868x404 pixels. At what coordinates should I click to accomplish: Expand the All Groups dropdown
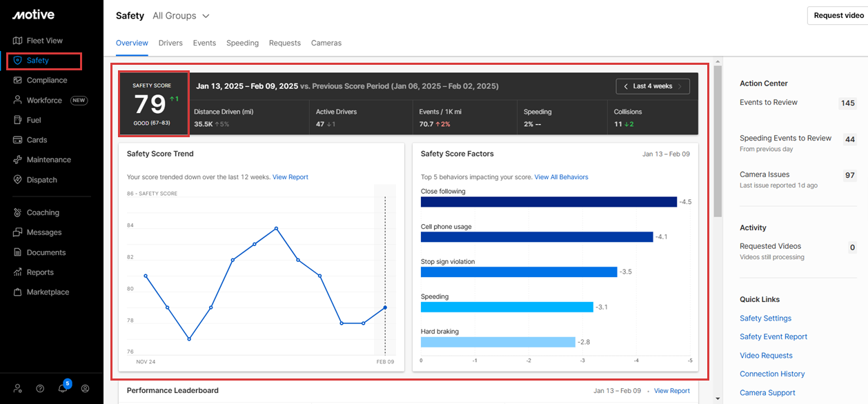pyautogui.click(x=181, y=16)
